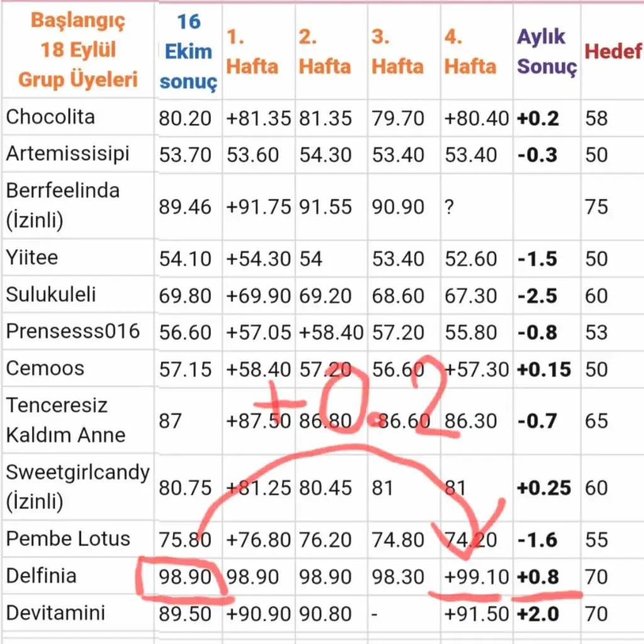Click the question mark in Berrfeelinda's row
The width and height of the screenshot is (644, 644).
449,206
